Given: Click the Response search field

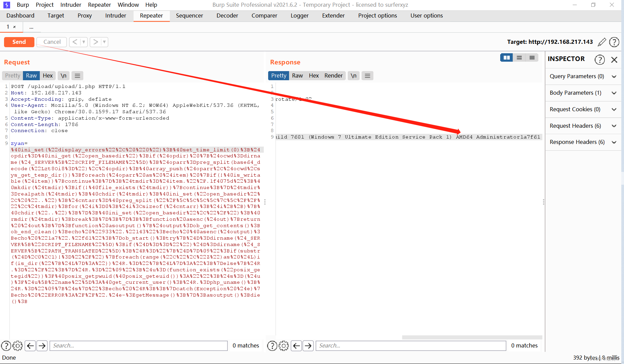Looking at the screenshot, I should (411, 345).
